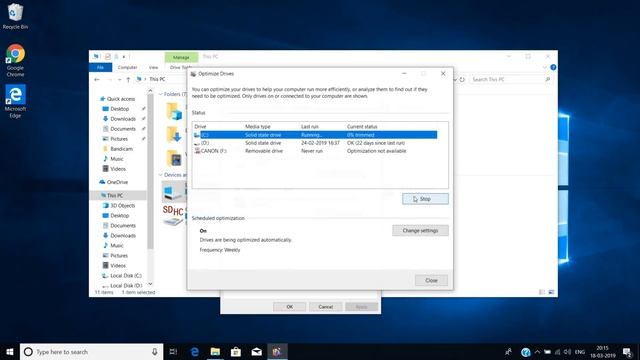Click the sidebar scroll up arrow
This screenshot has height=360, width=640.
[150, 91]
